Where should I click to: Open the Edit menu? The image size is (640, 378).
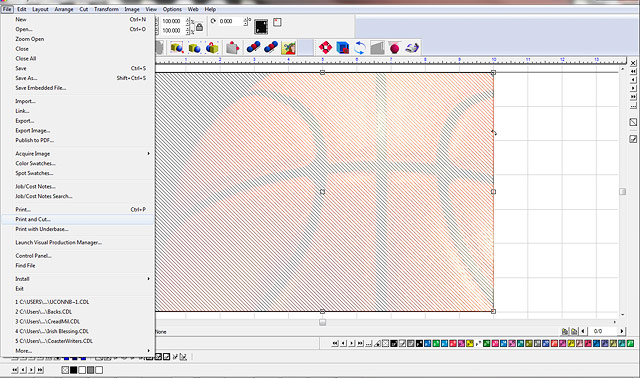click(x=22, y=9)
